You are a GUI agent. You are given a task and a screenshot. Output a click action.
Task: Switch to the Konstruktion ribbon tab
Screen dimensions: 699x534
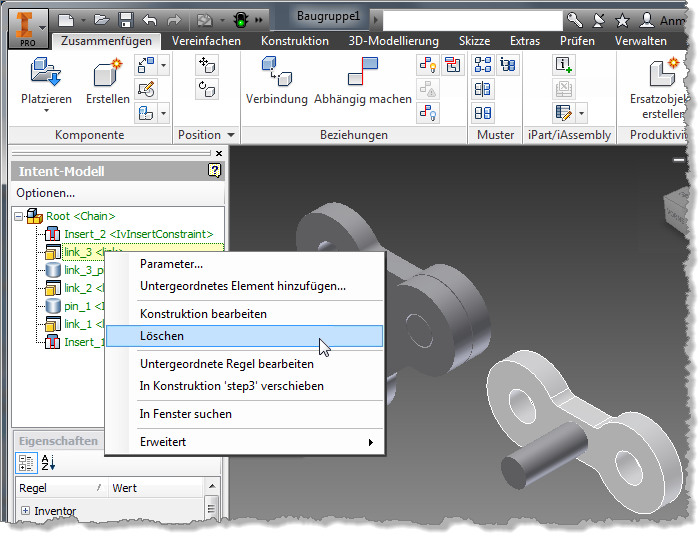point(295,41)
